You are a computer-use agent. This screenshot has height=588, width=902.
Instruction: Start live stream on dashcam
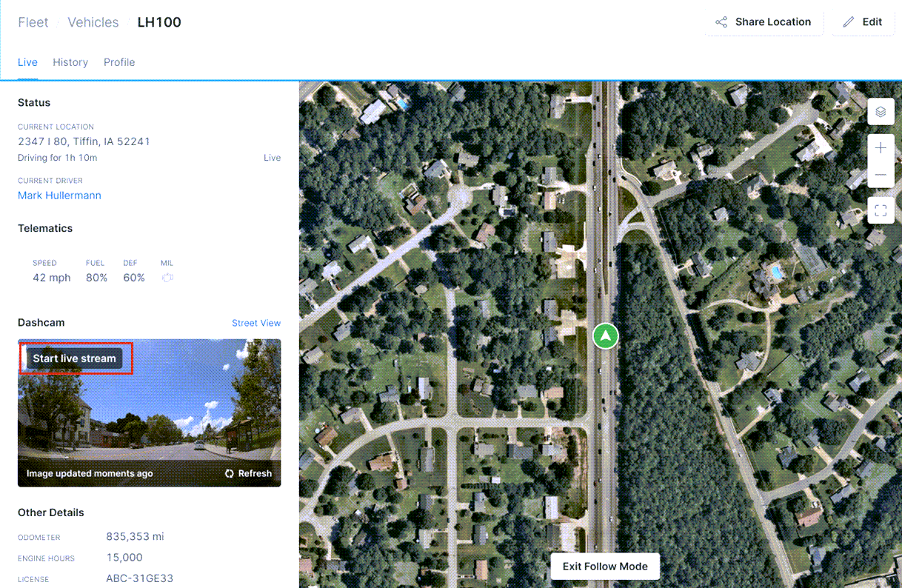[x=75, y=358]
